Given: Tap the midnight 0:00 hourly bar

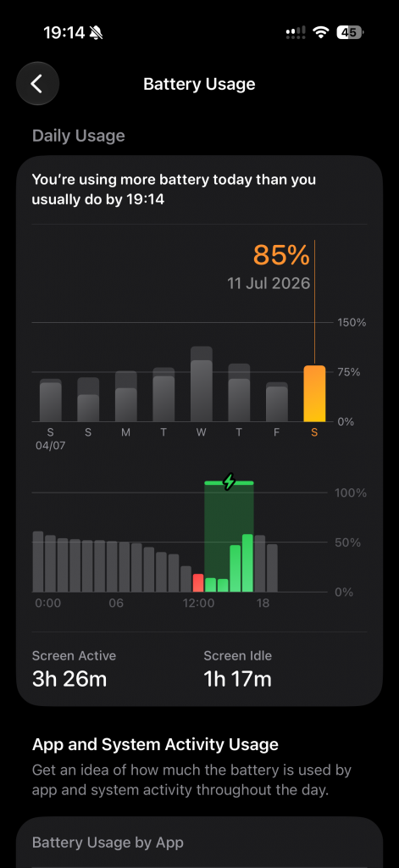Looking at the screenshot, I should [x=37, y=562].
